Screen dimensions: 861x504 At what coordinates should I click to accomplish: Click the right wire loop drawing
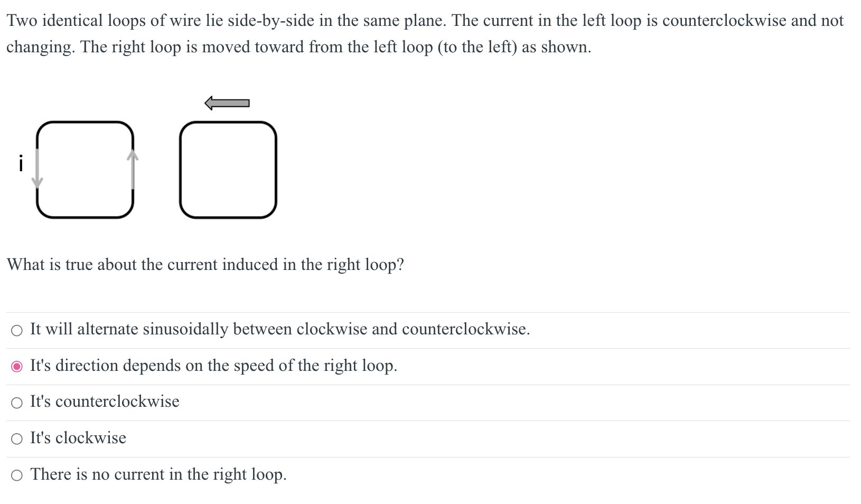(x=228, y=169)
